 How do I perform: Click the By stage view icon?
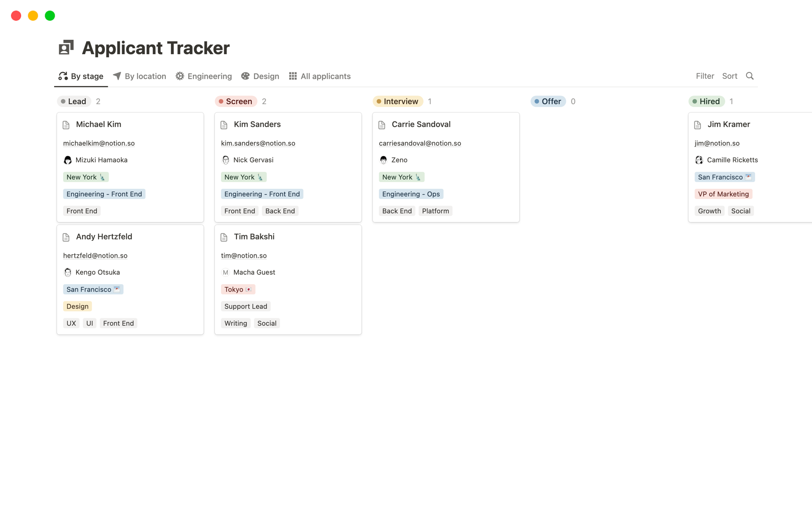(63, 76)
